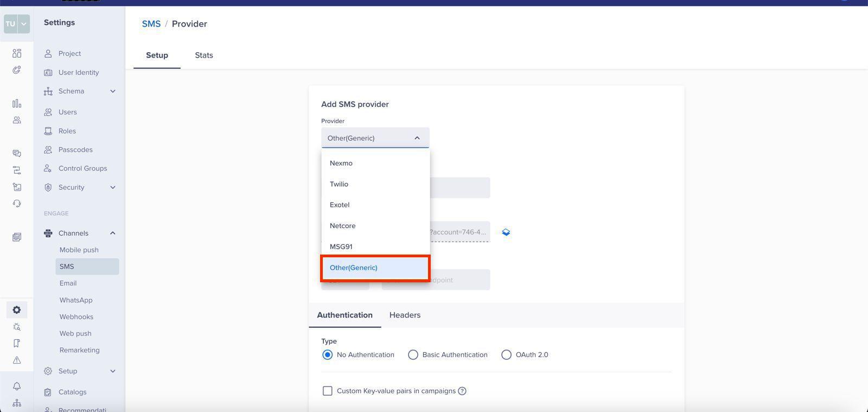Click the help icon next to Custom Key-value pairs
This screenshot has width=868, height=412.
coord(462,391)
